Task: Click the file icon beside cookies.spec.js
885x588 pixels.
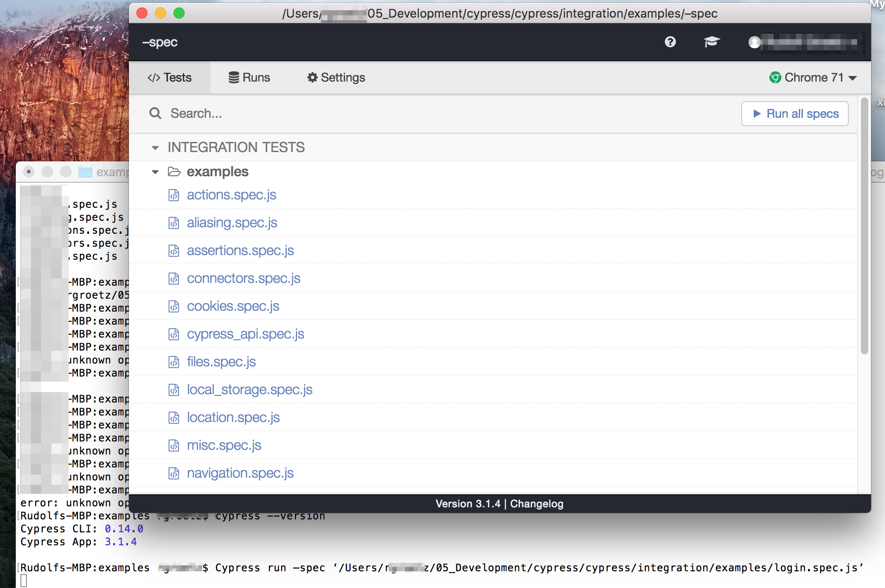Action: [173, 306]
